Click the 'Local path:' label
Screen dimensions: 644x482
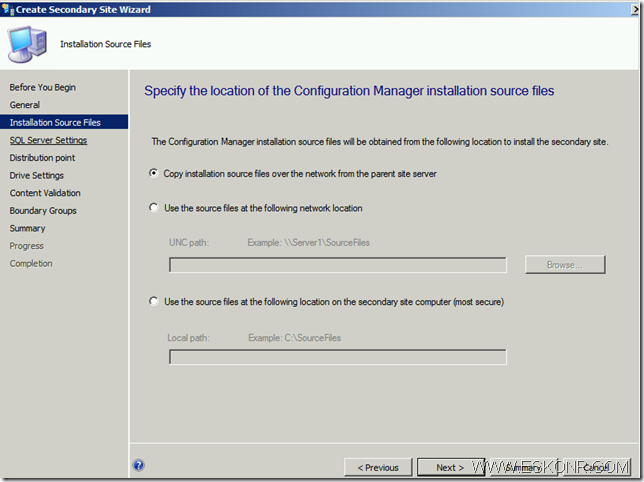[189, 338]
